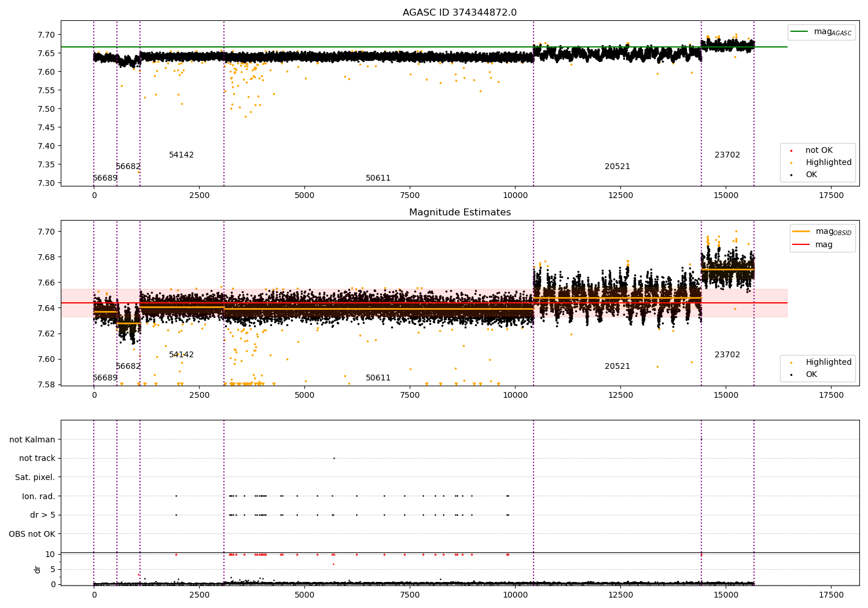
Task: Select 'Highlighted' legend entry in middle plot
Action: tap(829, 362)
